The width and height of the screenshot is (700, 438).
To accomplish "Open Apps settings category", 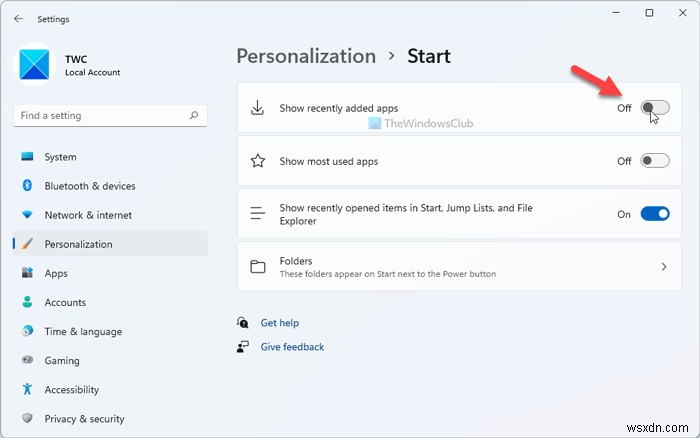I will click(x=110, y=273).
